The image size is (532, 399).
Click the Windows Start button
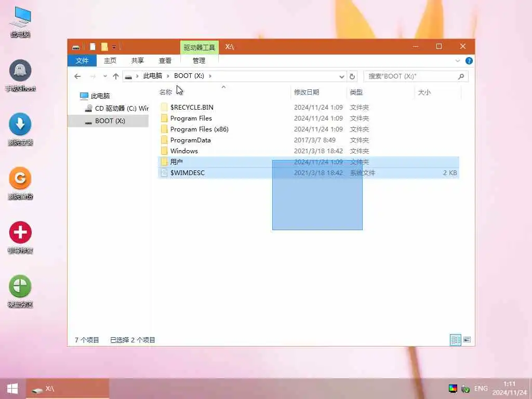[x=12, y=389]
